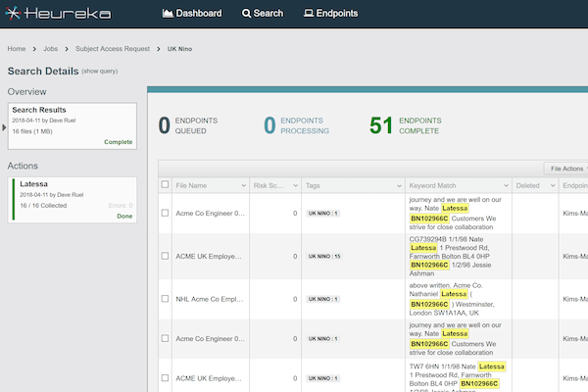This screenshot has height=392, width=588.
Task: Open the Endpoints menu
Action: [330, 13]
